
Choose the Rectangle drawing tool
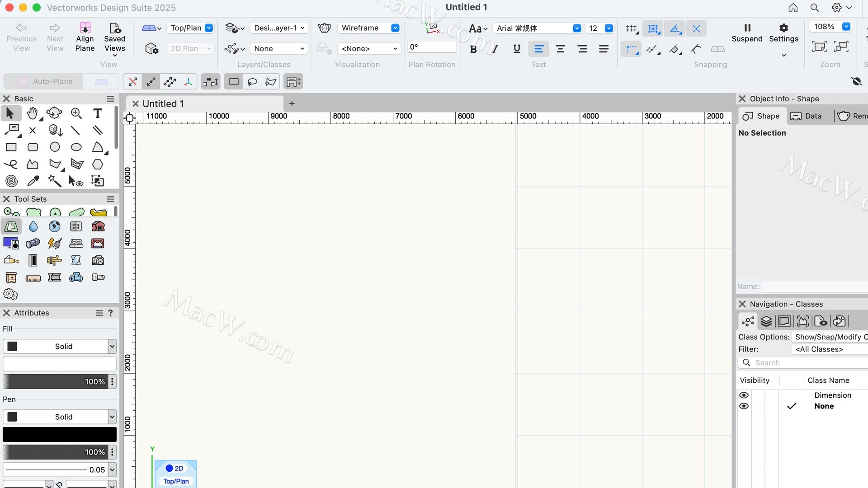click(11, 147)
